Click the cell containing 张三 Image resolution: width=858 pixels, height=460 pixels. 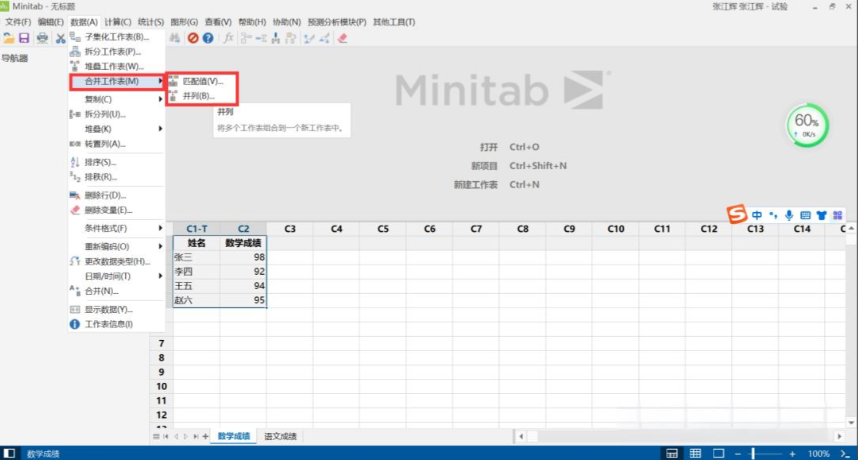tap(197, 257)
